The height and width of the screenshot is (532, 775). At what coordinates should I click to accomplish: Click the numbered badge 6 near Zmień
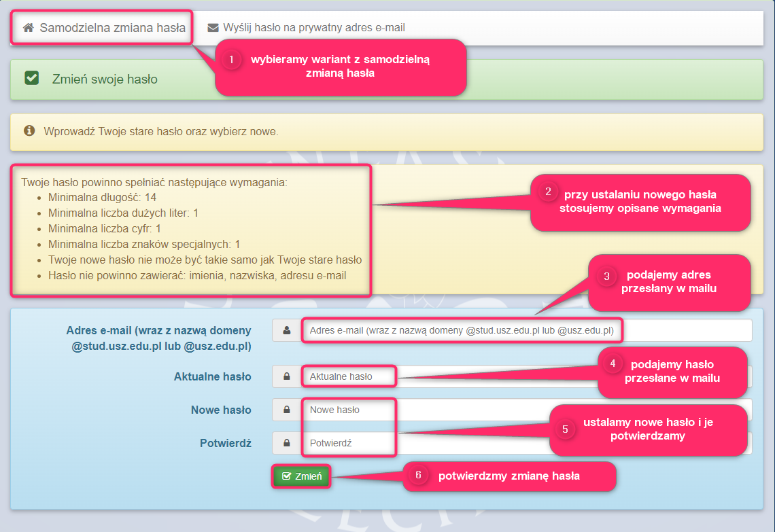pyautogui.click(x=419, y=476)
